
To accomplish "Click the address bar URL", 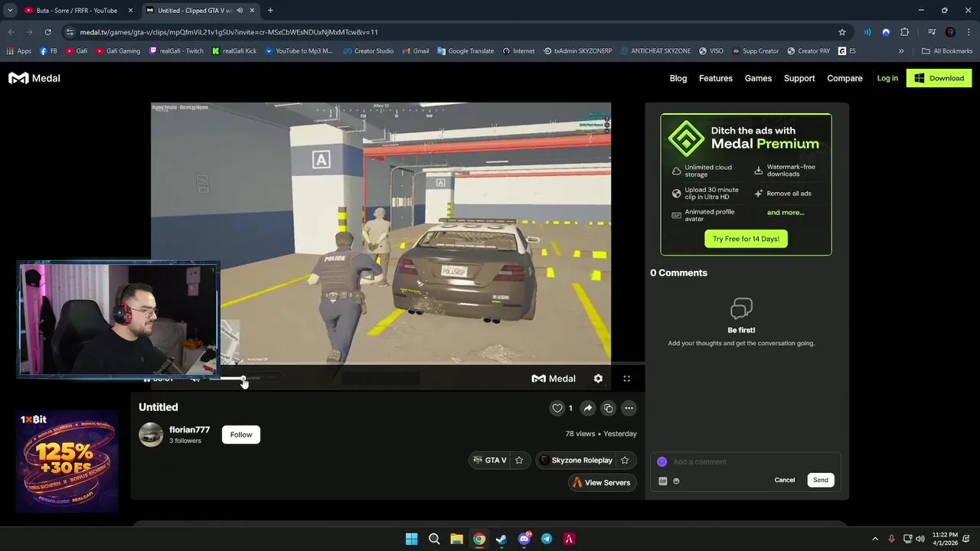I will (x=230, y=32).
